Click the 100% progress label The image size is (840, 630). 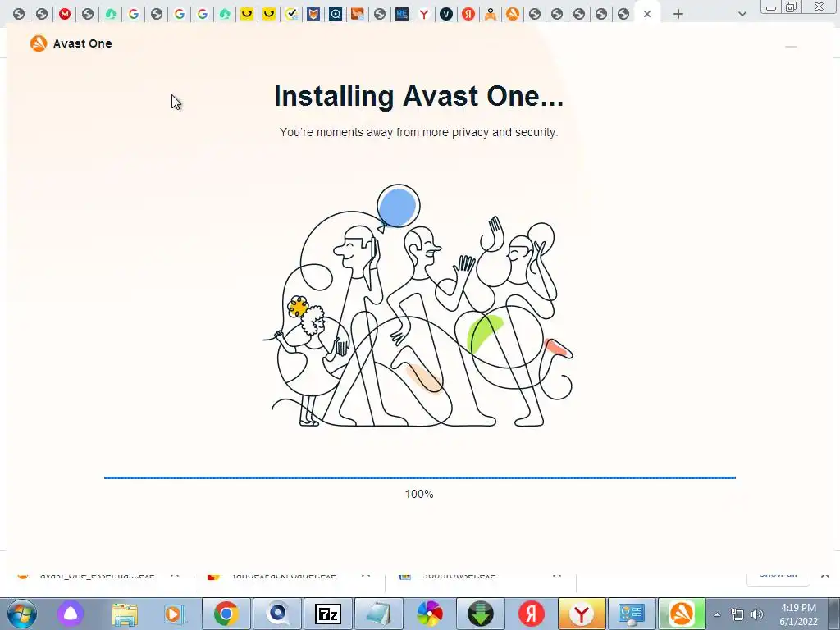(419, 494)
